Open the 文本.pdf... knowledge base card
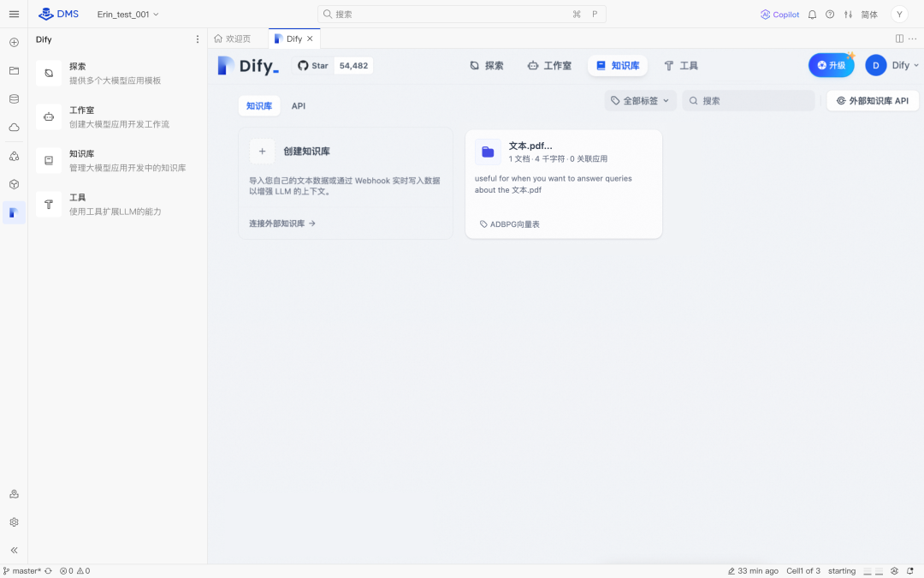 click(564, 184)
